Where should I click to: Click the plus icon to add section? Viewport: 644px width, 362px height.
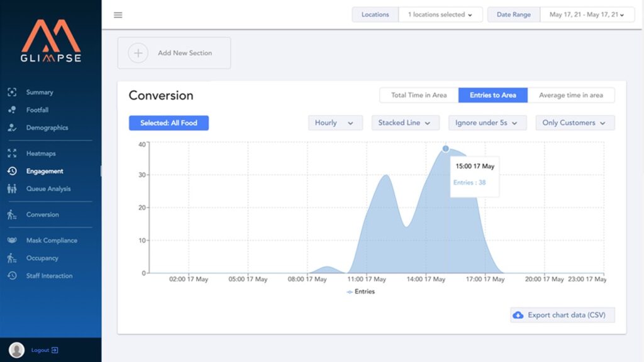(138, 53)
